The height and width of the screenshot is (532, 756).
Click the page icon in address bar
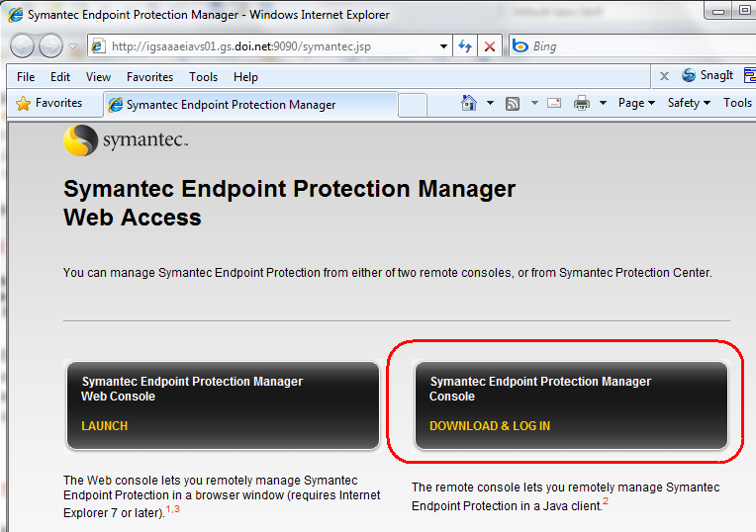(x=98, y=46)
